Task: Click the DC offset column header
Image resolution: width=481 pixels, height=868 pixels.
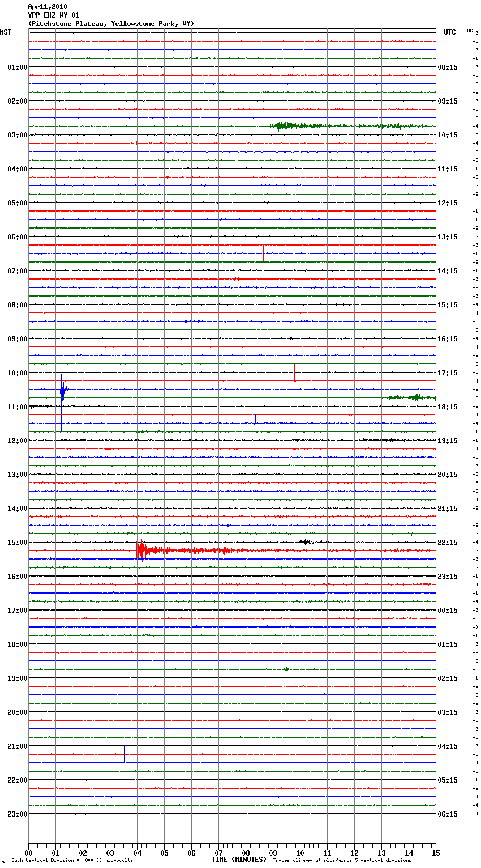Action: tap(470, 30)
